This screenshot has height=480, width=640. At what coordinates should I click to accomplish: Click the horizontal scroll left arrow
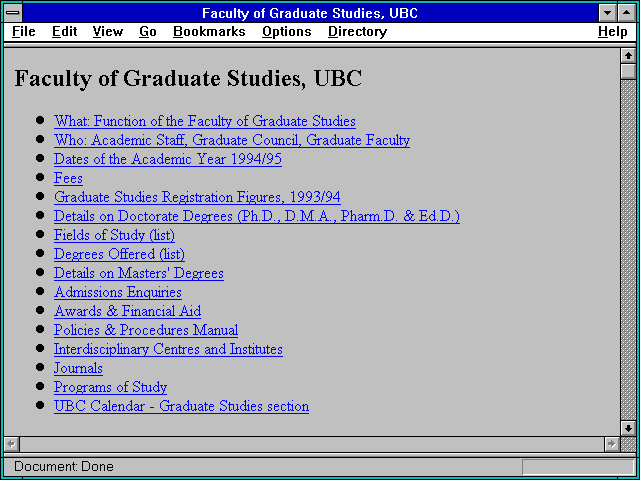tap(12, 444)
